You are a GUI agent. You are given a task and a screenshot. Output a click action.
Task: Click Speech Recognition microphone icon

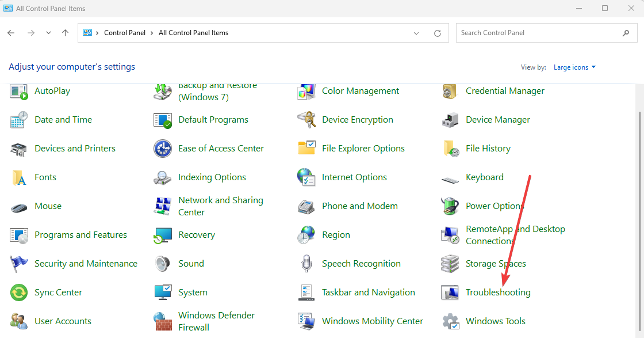[x=306, y=264]
